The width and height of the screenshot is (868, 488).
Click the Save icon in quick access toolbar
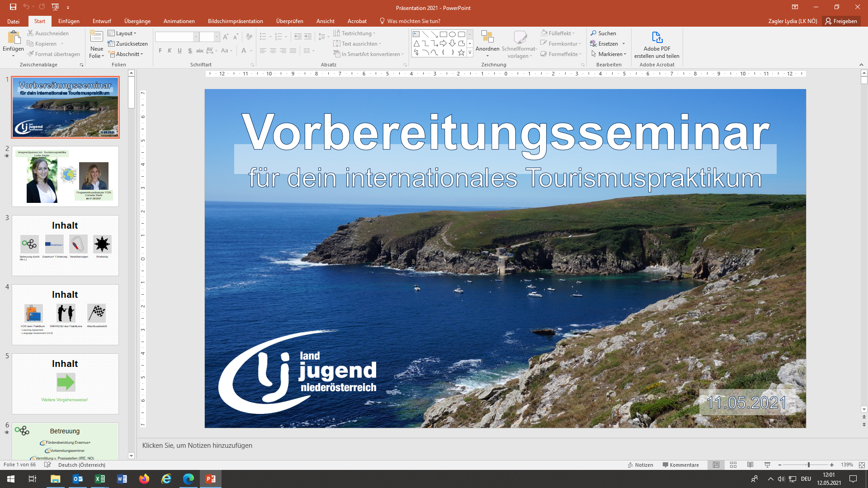pos(13,7)
